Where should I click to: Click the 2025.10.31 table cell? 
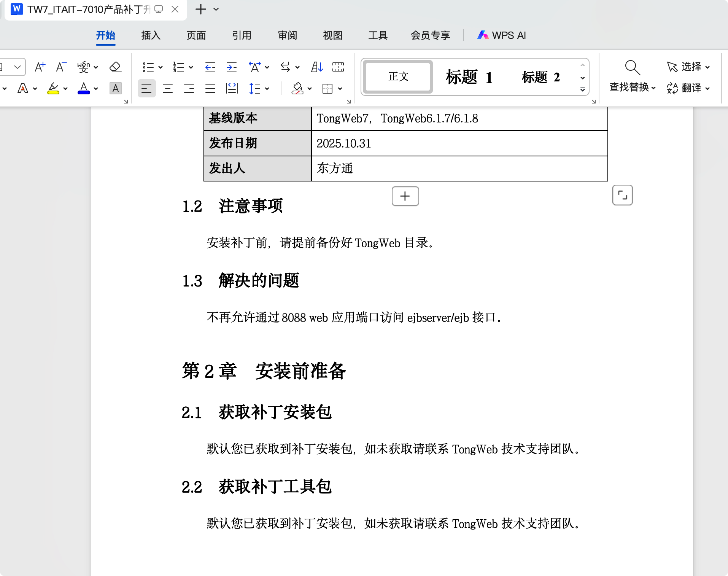click(459, 143)
